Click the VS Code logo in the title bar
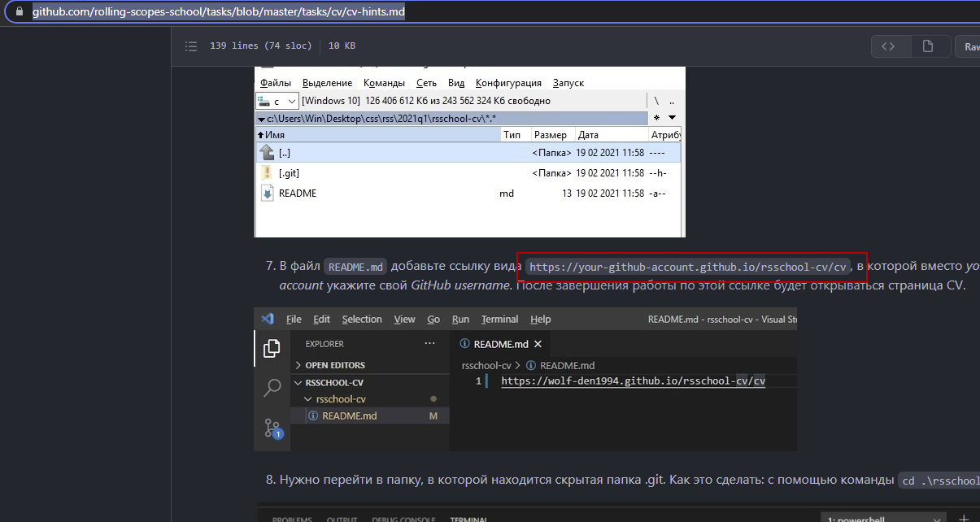The height and width of the screenshot is (522, 980). [268, 319]
